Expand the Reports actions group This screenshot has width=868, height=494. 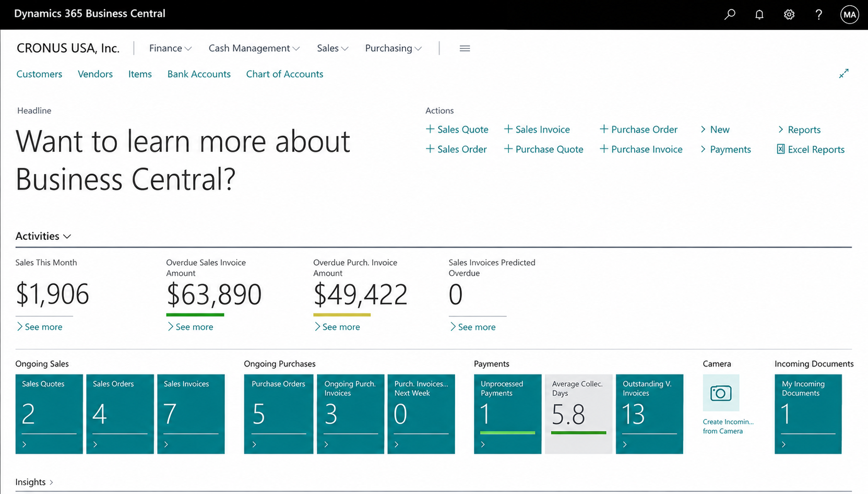point(799,130)
